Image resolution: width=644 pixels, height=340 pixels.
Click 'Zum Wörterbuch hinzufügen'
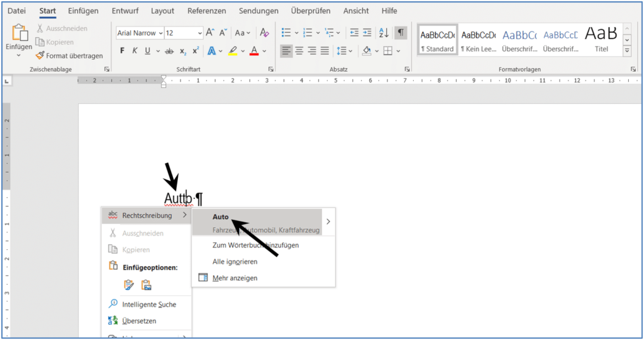coord(255,245)
